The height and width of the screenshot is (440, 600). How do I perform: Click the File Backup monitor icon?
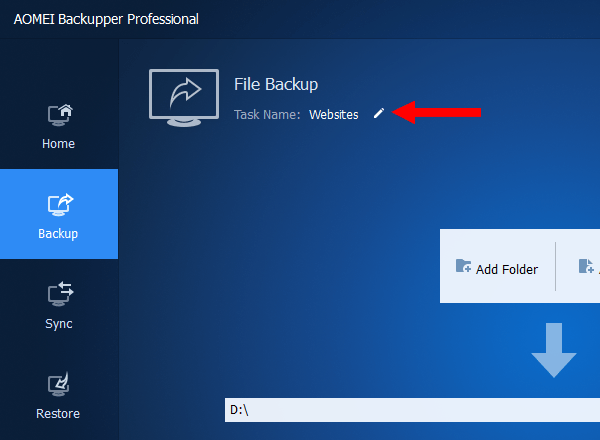point(184,98)
